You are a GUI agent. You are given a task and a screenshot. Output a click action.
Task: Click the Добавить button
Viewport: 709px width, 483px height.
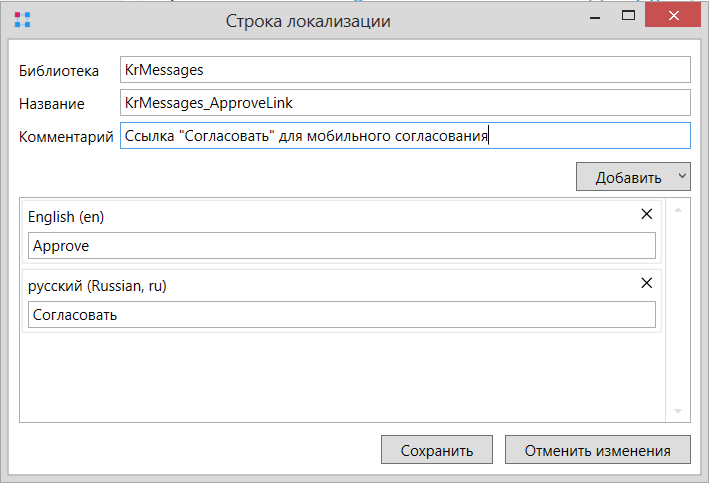628,177
